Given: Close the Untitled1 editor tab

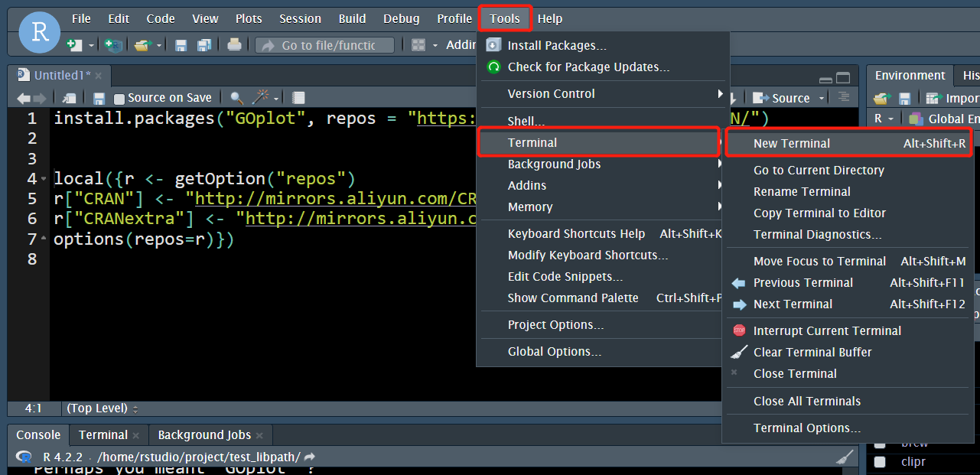Looking at the screenshot, I should click(99, 75).
